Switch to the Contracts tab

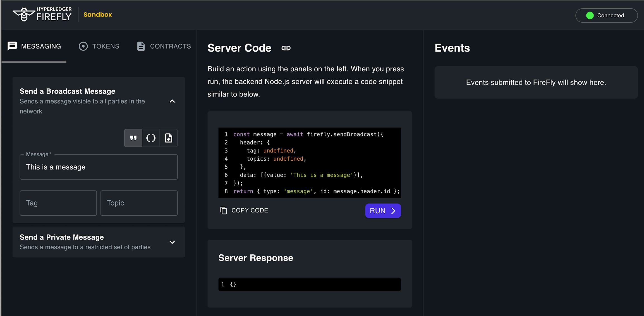point(164,46)
